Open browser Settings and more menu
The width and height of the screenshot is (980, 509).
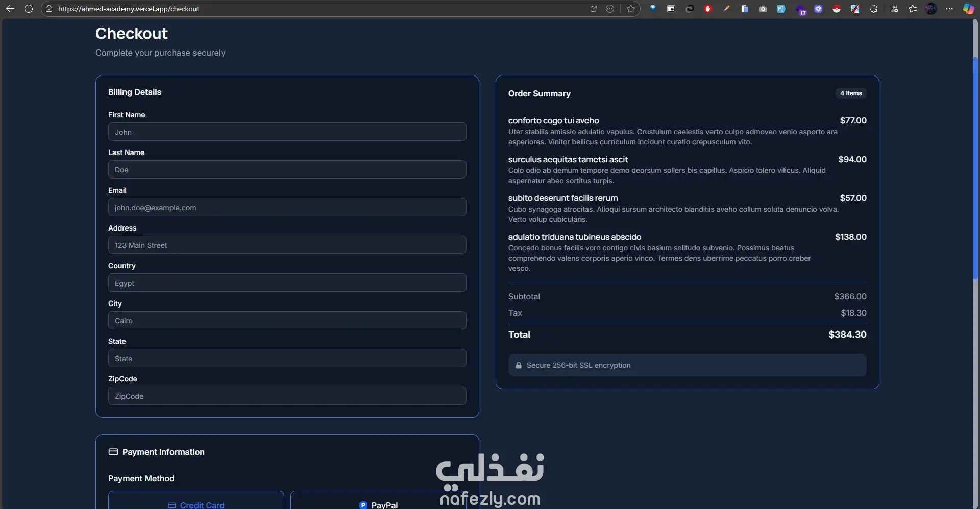949,9
